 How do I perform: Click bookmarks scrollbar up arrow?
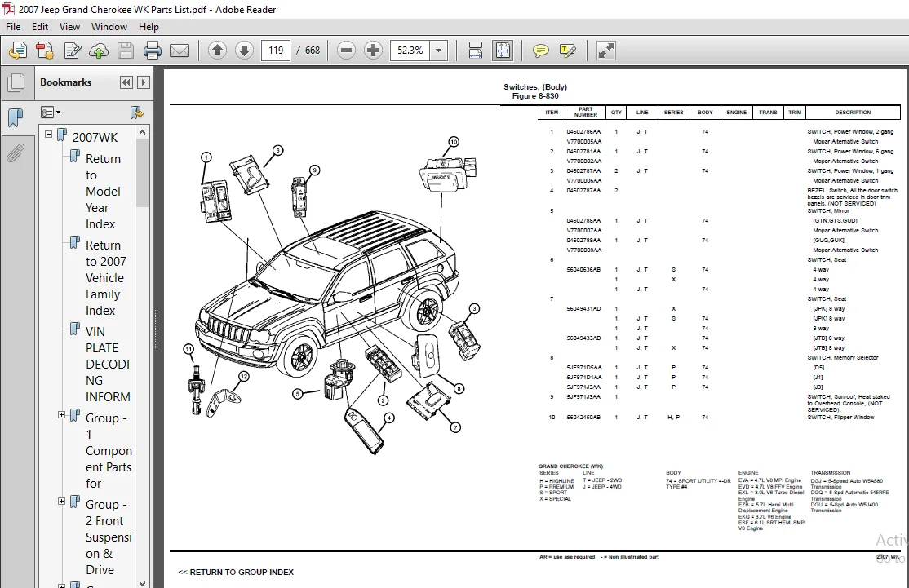pos(143,133)
